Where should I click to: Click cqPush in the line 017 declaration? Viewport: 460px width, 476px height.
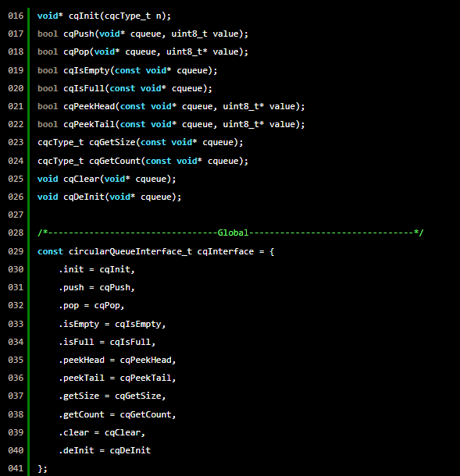pyautogui.click(x=79, y=34)
